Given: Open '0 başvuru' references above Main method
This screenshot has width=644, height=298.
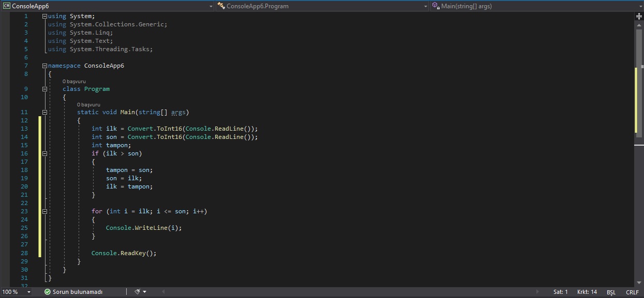Looking at the screenshot, I should click(88, 105).
